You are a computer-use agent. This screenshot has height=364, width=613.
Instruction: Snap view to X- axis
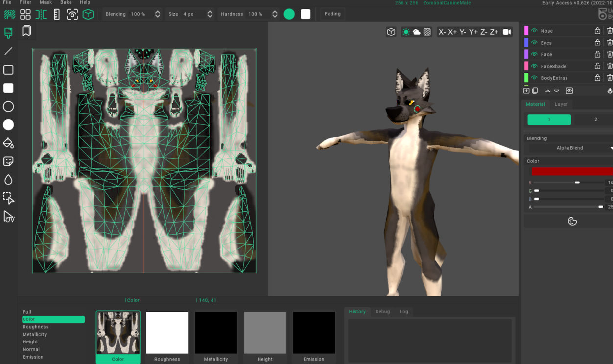443,32
